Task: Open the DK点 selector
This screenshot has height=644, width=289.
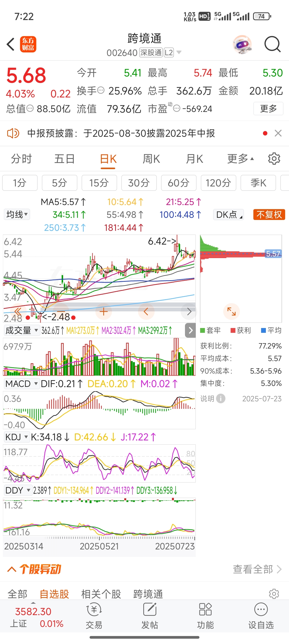Action: click(229, 214)
